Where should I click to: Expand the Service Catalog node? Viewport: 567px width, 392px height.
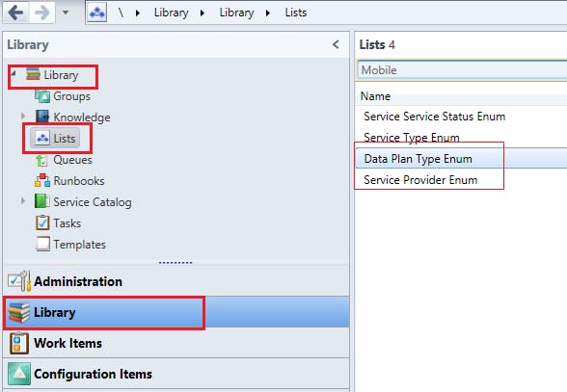point(23,201)
